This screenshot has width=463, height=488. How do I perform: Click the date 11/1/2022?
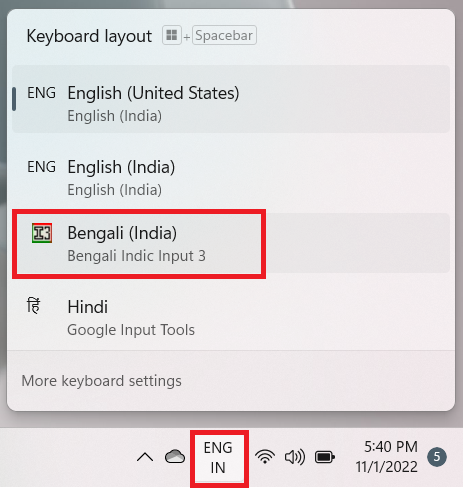tap(387, 467)
